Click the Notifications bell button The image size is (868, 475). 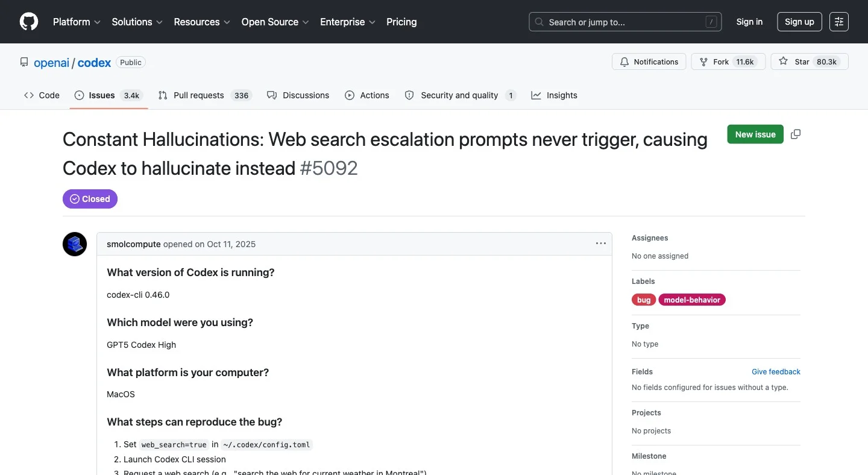click(649, 61)
